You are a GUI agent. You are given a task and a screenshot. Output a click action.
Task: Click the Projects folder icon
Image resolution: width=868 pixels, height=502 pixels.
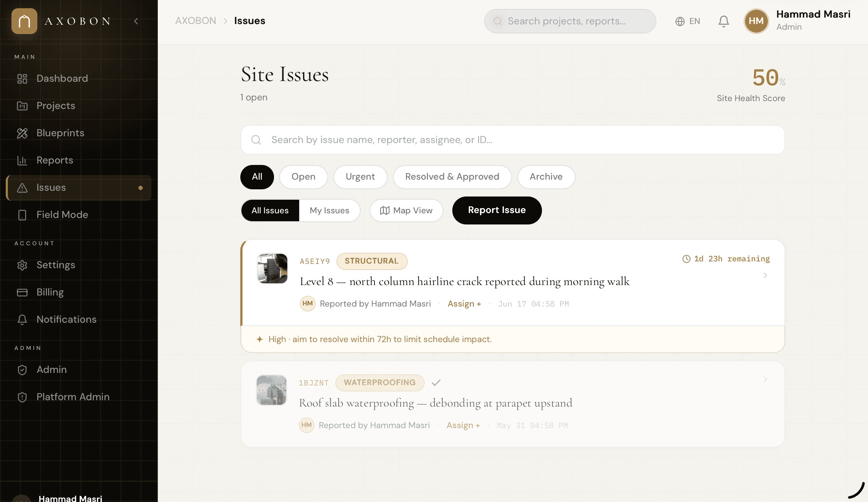click(x=22, y=106)
